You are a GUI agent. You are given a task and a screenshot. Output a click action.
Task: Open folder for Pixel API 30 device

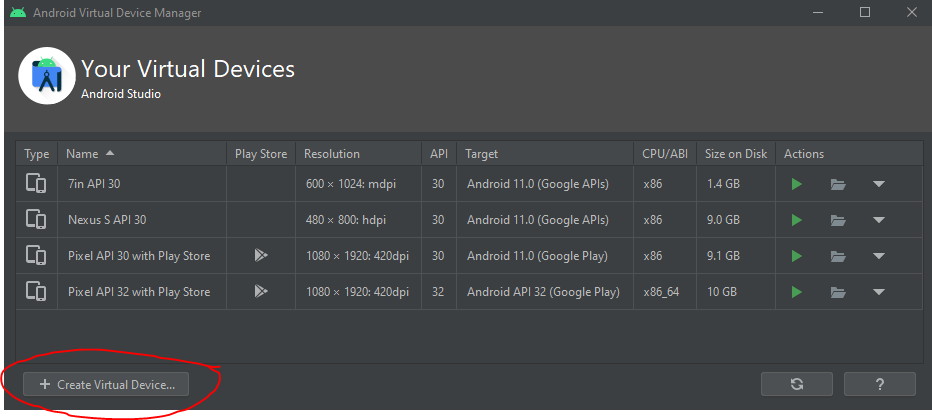pos(838,256)
